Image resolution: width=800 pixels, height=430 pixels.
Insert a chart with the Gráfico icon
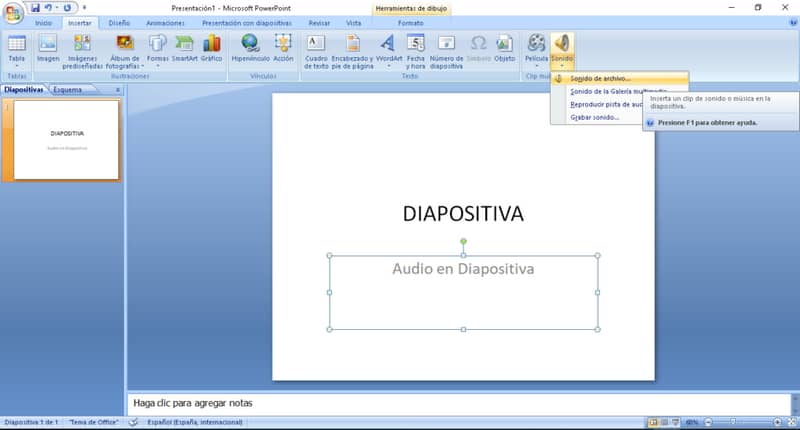(x=211, y=49)
